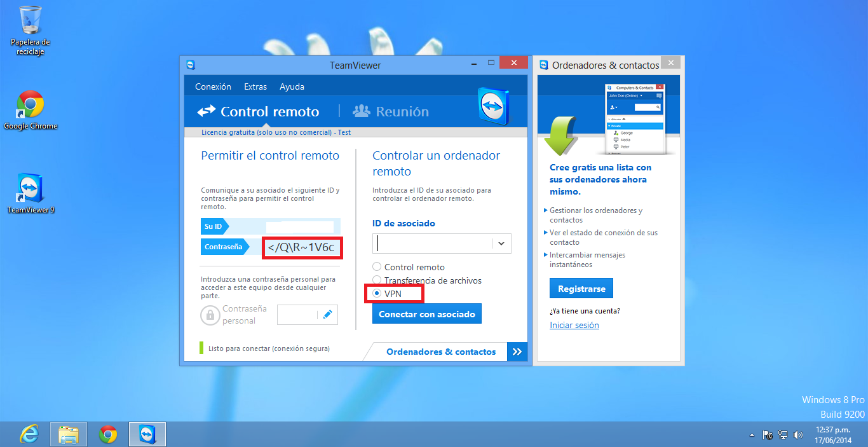Click 'Intercambiar mensajes instantáneos' text
This screenshot has height=447, width=868.
(x=588, y=259)
